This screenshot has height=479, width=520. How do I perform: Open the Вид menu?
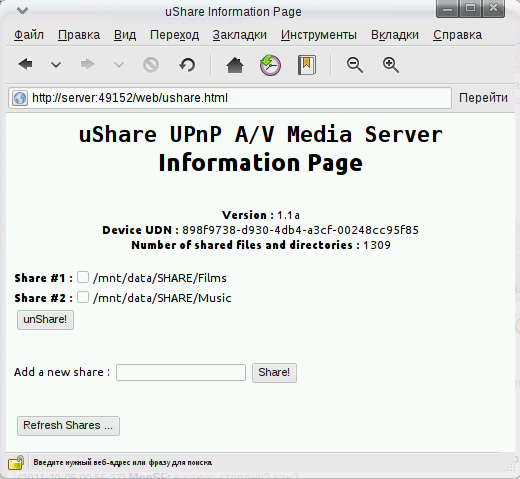[x=125, y=35]
